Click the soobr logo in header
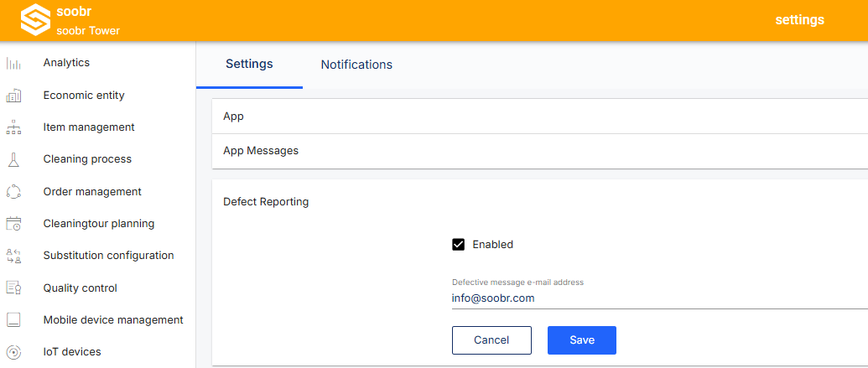 tap(35, 20)
